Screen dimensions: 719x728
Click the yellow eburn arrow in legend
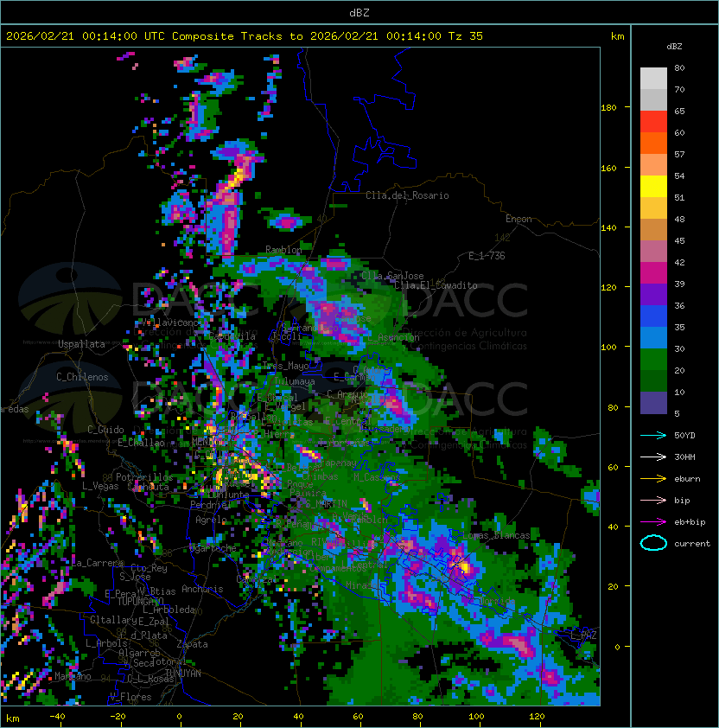click(x=653, y=479)
